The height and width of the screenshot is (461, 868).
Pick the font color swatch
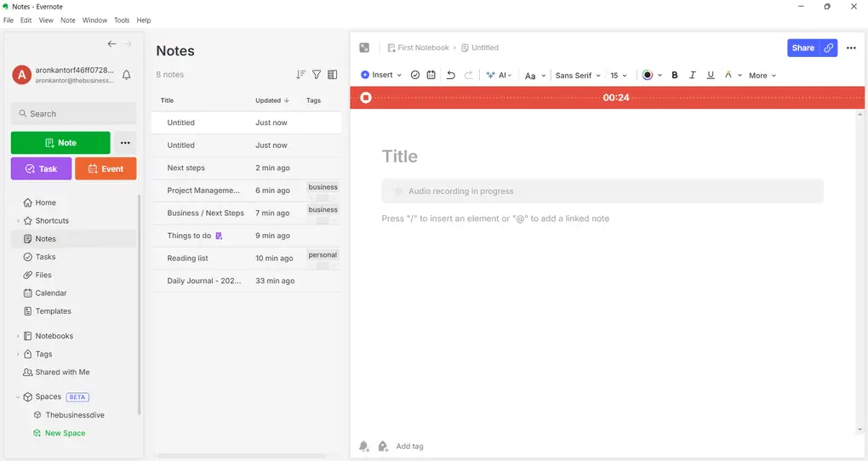[647, 75]
